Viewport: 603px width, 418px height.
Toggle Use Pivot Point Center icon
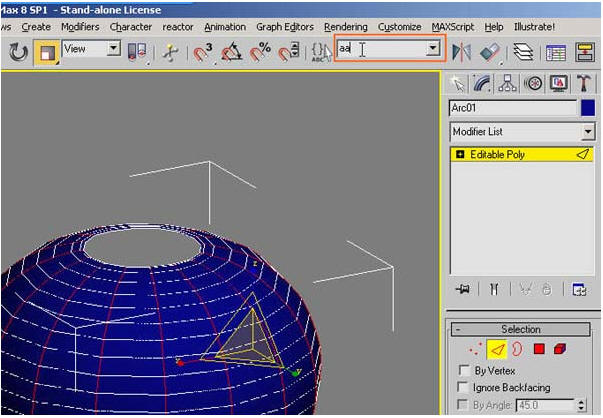(137, 52)
